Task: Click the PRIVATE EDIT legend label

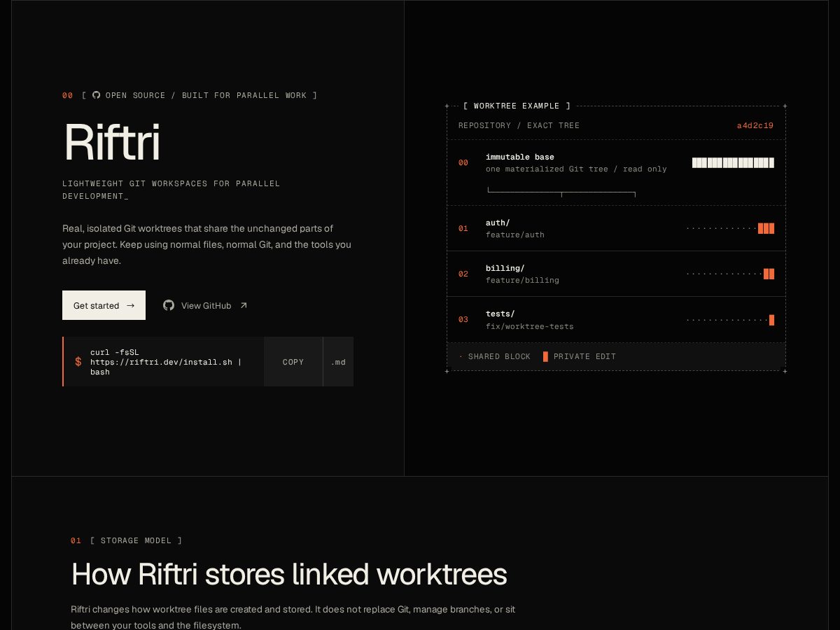Action: [584, 356]
